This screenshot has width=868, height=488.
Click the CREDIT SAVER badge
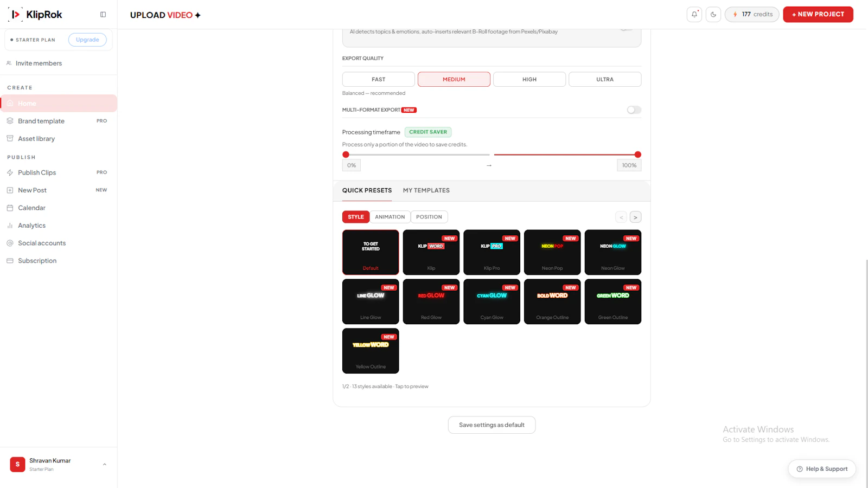click(428, 132)
